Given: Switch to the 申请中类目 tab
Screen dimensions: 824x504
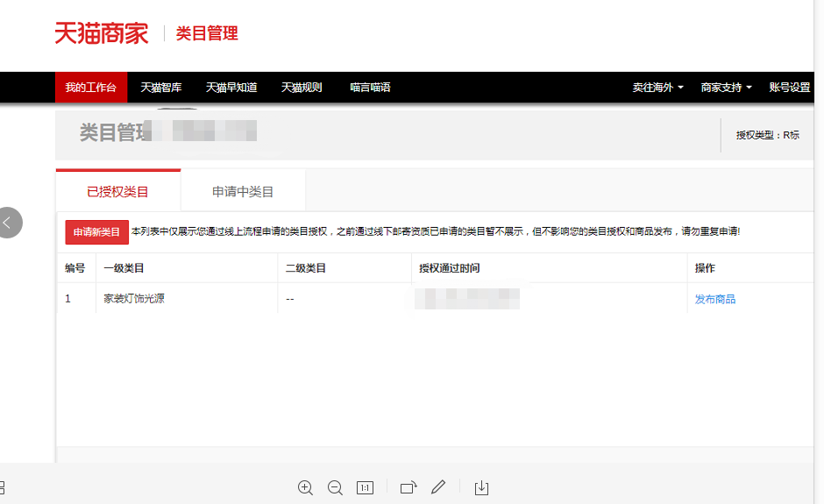Looking at the screenshot, I should coord(243,192).
